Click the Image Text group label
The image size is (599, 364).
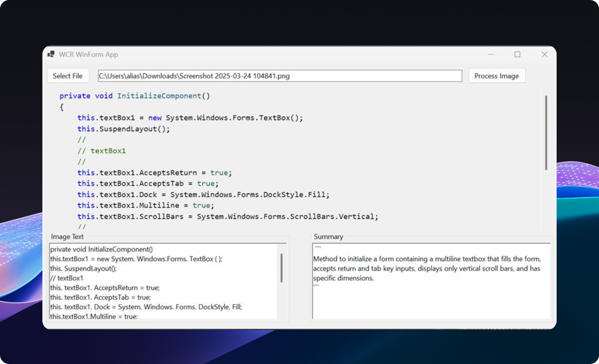coord(67,237)
